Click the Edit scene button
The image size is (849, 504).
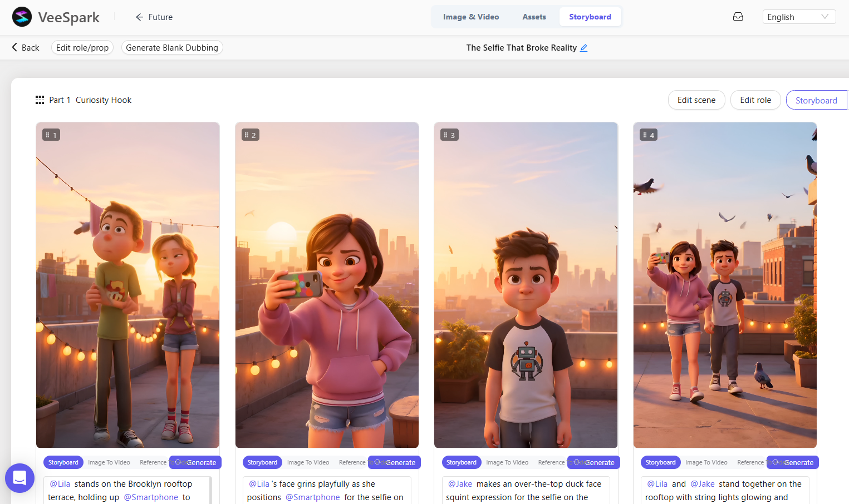(696, 100)
